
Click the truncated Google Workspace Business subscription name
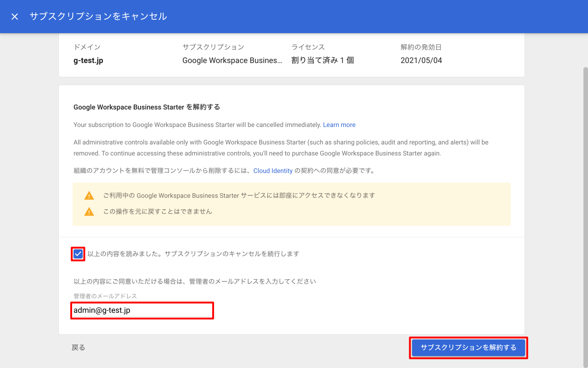coord(232,60)
